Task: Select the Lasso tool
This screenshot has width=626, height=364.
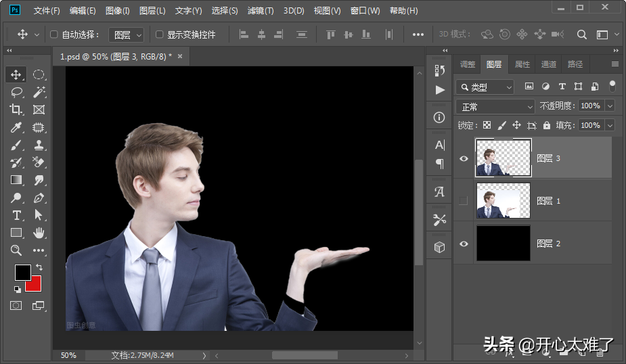Action: coord(16,92)
